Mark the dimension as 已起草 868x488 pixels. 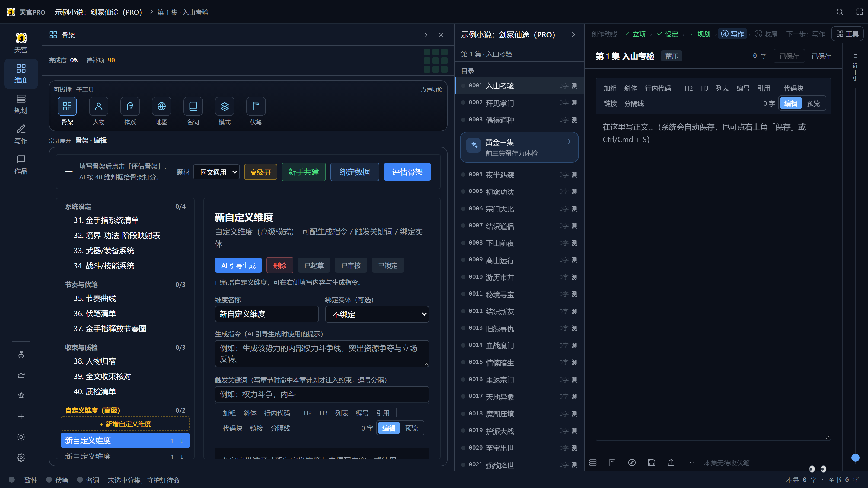point(314,265)
